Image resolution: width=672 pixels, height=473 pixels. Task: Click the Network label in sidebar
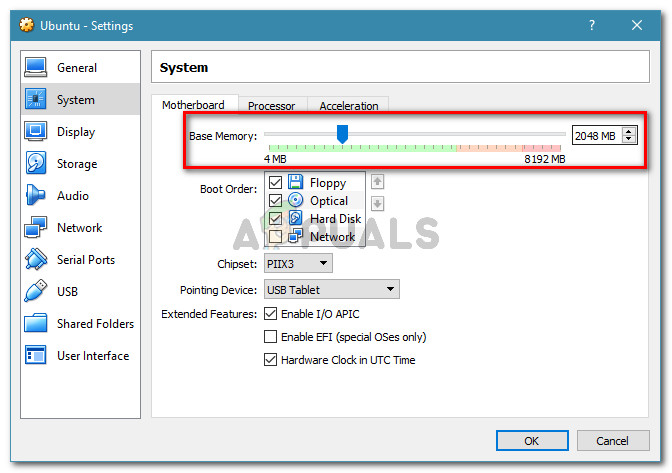tap(80, 228)
